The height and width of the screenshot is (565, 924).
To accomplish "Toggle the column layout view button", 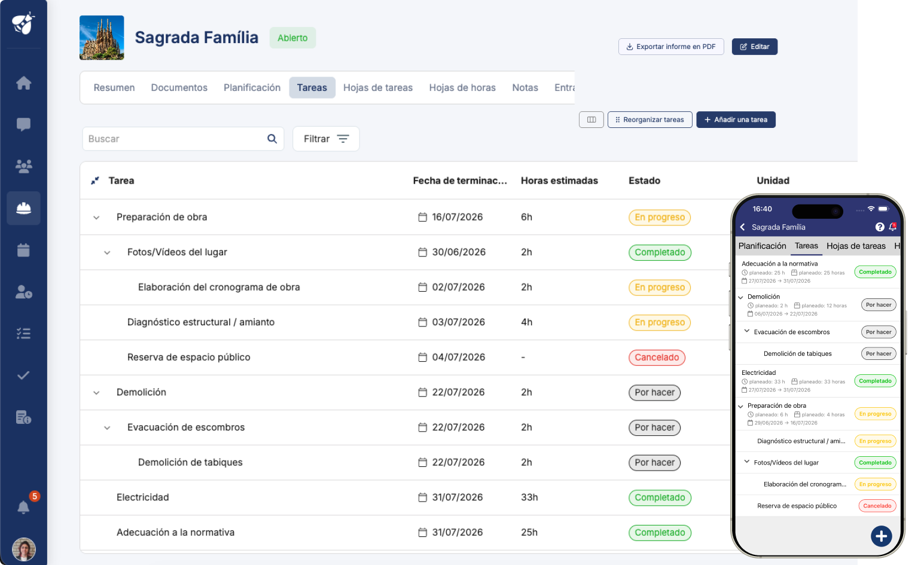I will 591,120.
